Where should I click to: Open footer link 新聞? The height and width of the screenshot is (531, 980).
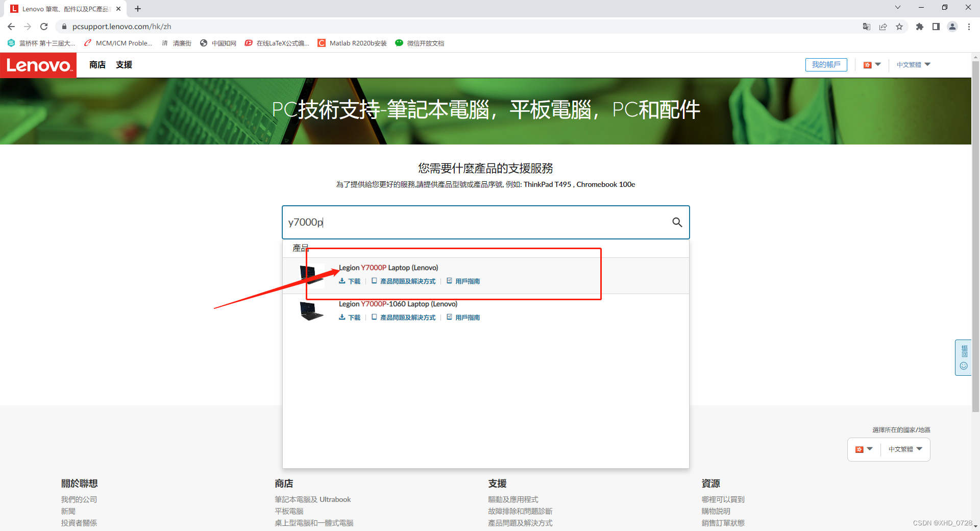pos(68,511)
